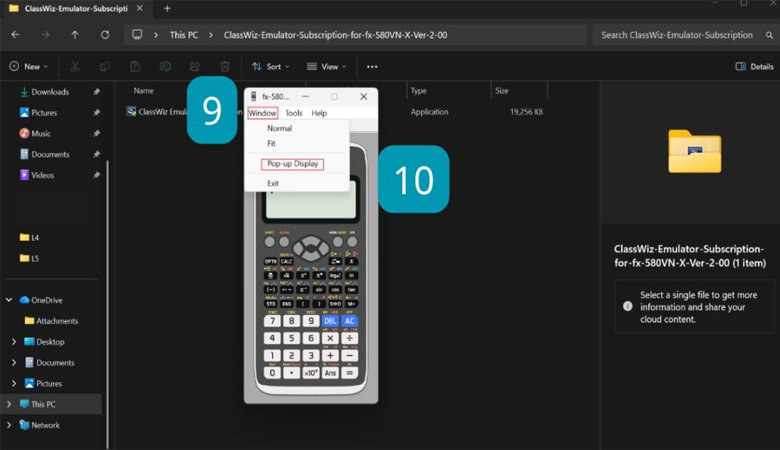Viewport: 780px width, 450px height.
Task: Expand the Documents node under OneDrive
Action: (x=14, y=362)
